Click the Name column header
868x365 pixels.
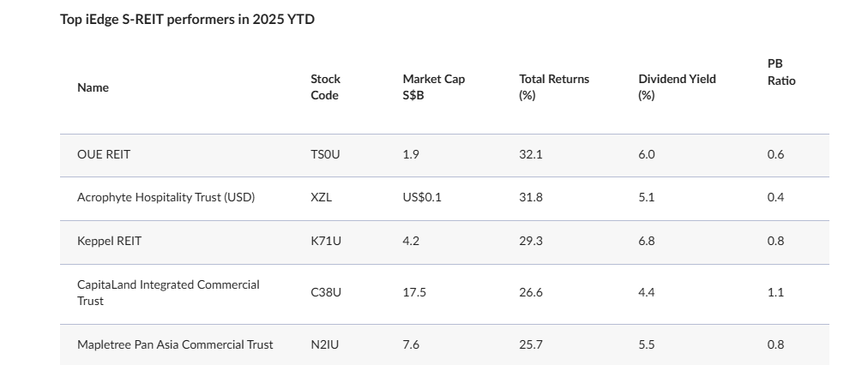coord(93,87)
